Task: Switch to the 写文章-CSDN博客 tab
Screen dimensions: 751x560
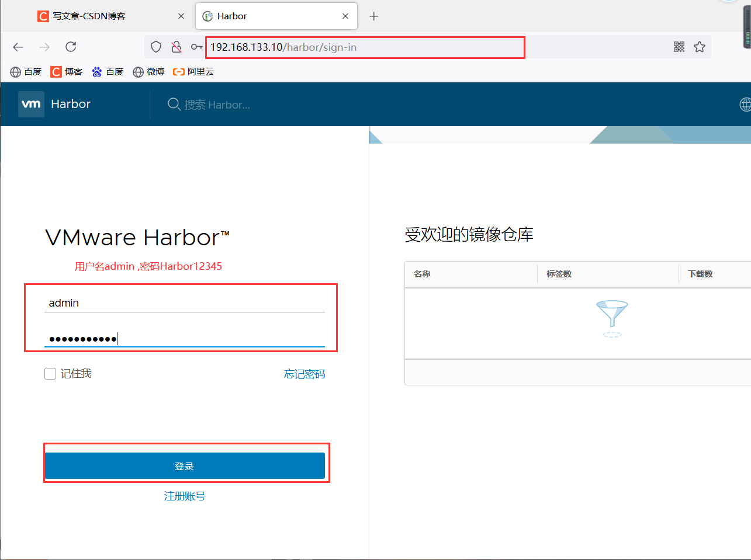Action: point(111,16)
